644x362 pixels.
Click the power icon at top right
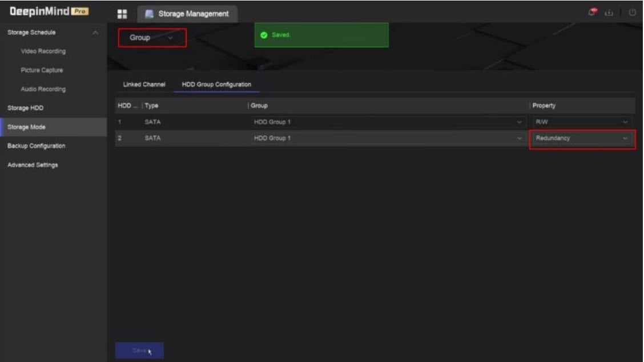(632, 13)
